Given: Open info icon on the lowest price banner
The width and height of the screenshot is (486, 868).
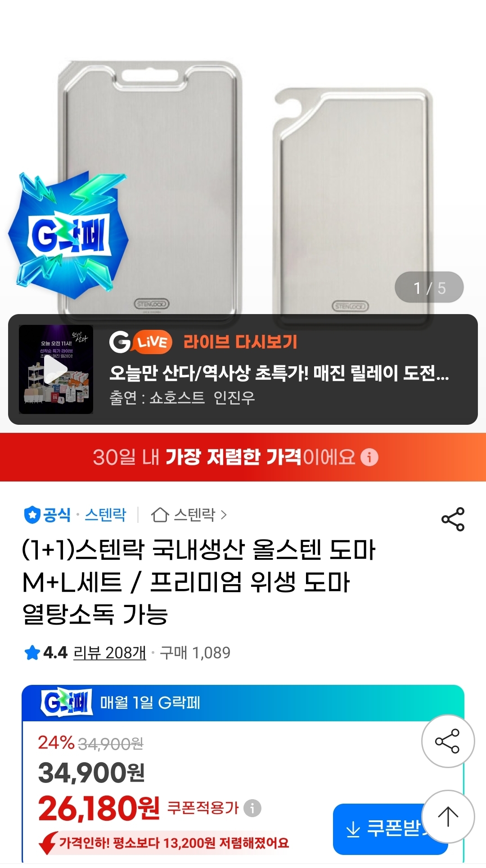Looking at the screenshot, I should tap(369, 457).
